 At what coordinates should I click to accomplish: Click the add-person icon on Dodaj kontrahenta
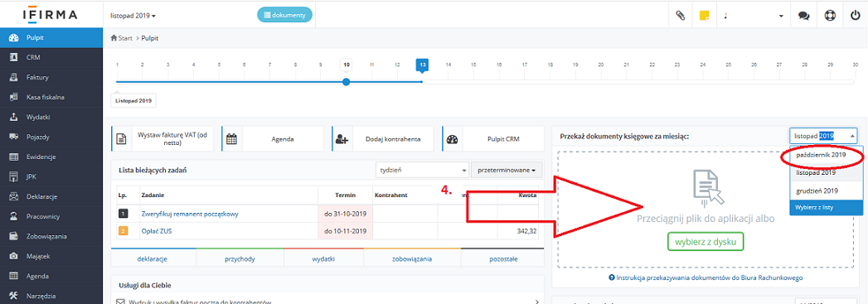(342, 139)
